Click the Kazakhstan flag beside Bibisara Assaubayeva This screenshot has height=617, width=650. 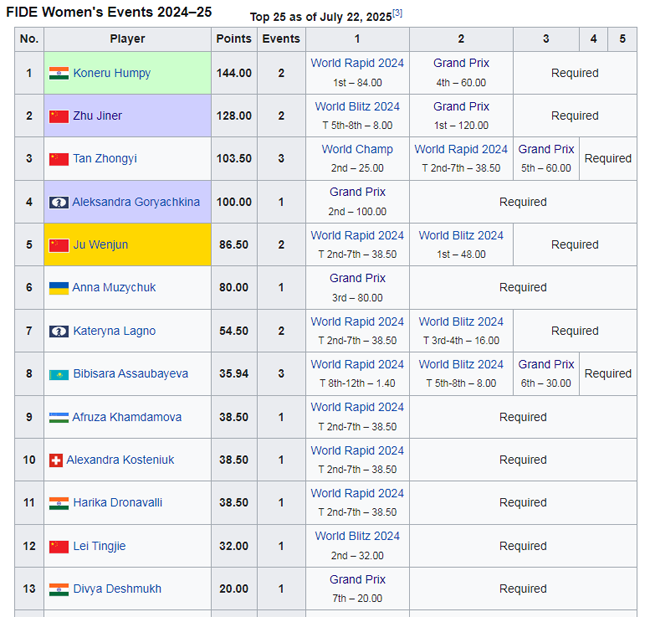(59, 374)
